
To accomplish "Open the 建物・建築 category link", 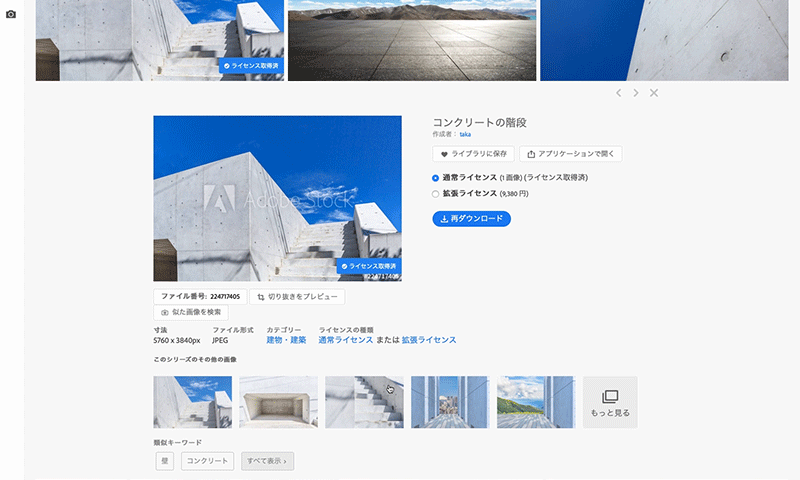I will tap(286, 340).
